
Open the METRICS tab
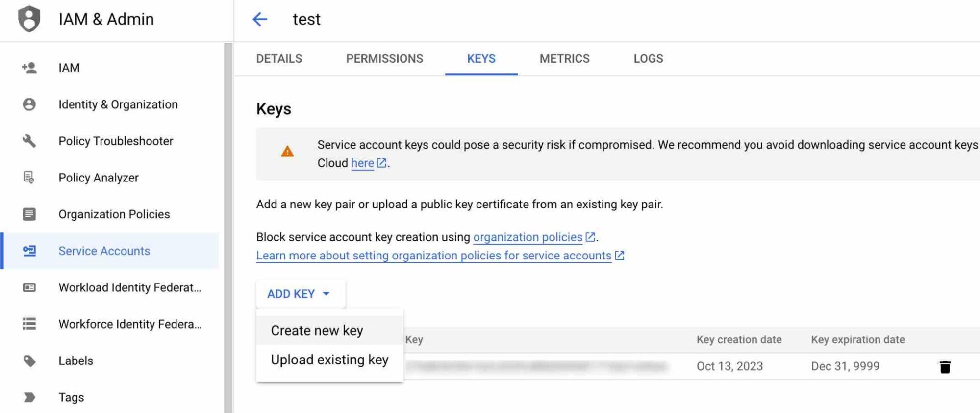click(564, 58)
